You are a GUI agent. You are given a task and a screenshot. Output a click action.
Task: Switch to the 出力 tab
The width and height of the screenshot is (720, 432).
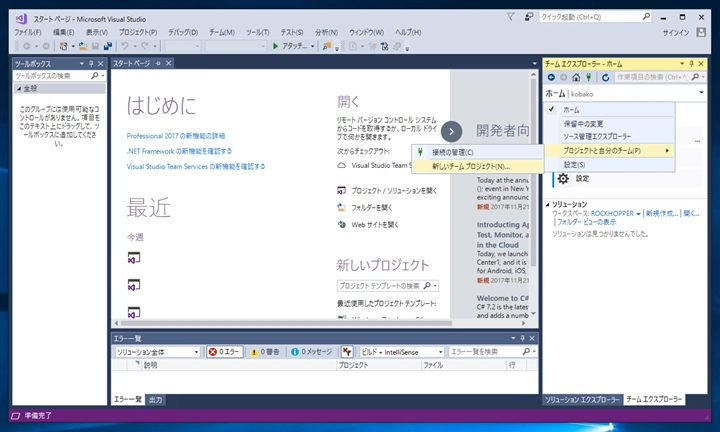point(155,399)
